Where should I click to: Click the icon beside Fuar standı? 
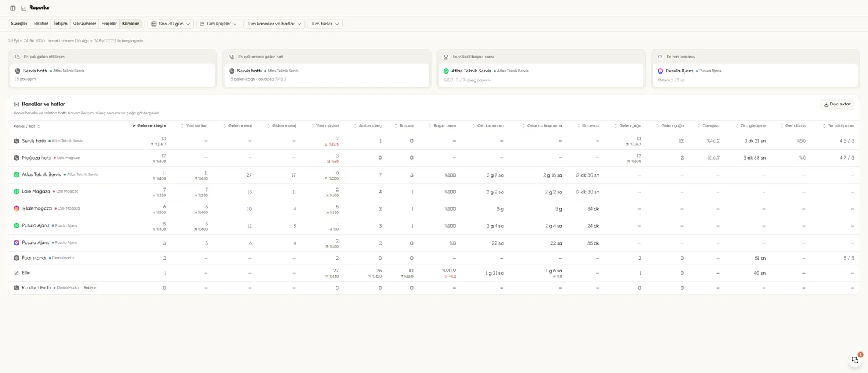point(17,258)
